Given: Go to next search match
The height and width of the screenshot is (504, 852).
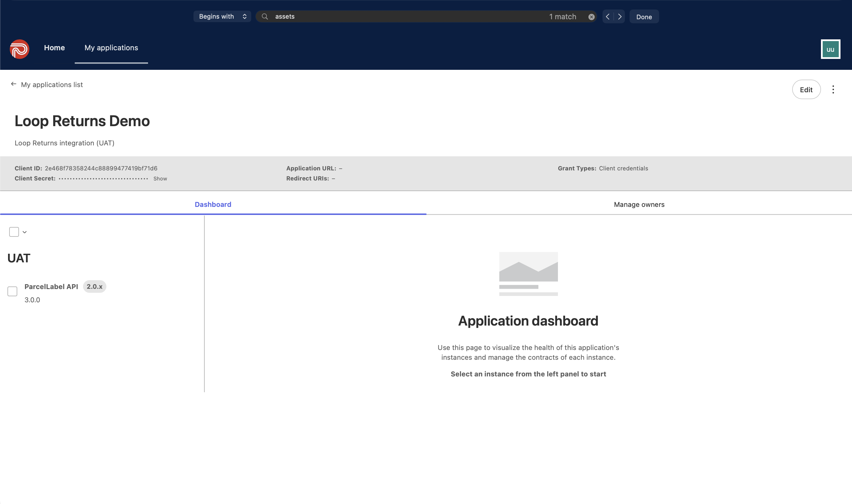Looking at the screenshot, I should click(x=620, y=17).
